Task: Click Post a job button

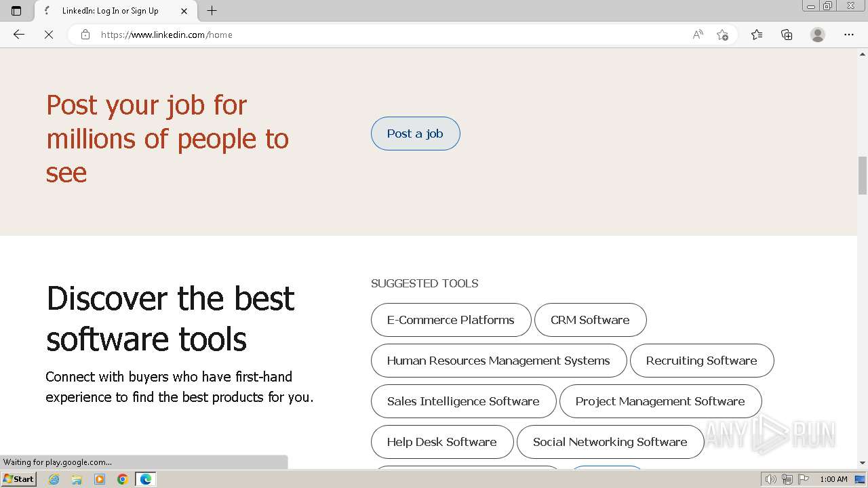Action: pos(415,134)
